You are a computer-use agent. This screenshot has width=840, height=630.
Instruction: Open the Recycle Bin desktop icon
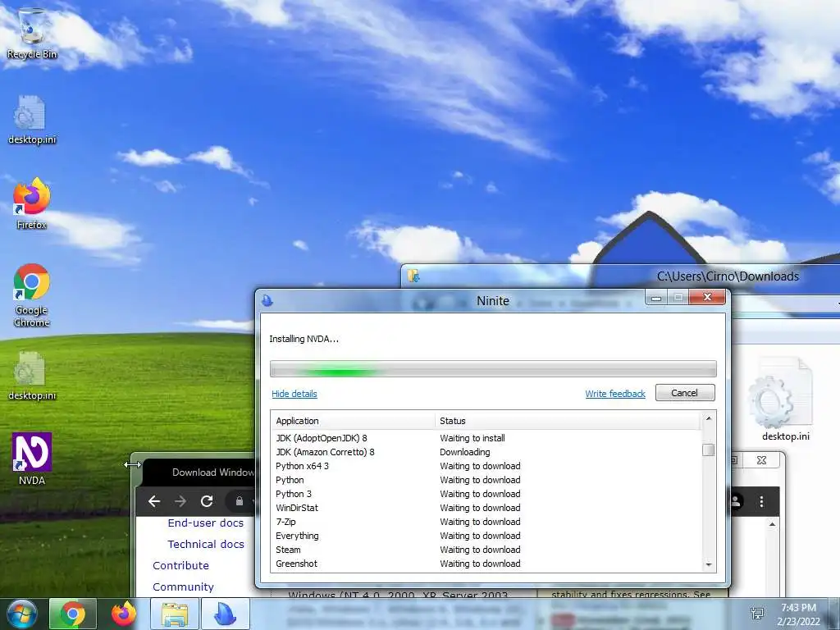tap(32, 33)
